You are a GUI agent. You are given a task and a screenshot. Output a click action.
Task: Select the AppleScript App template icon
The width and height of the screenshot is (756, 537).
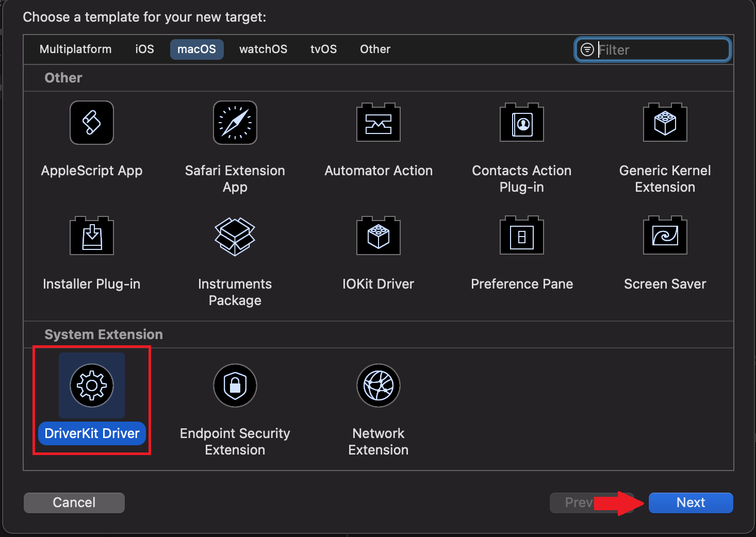pos(92,123)
